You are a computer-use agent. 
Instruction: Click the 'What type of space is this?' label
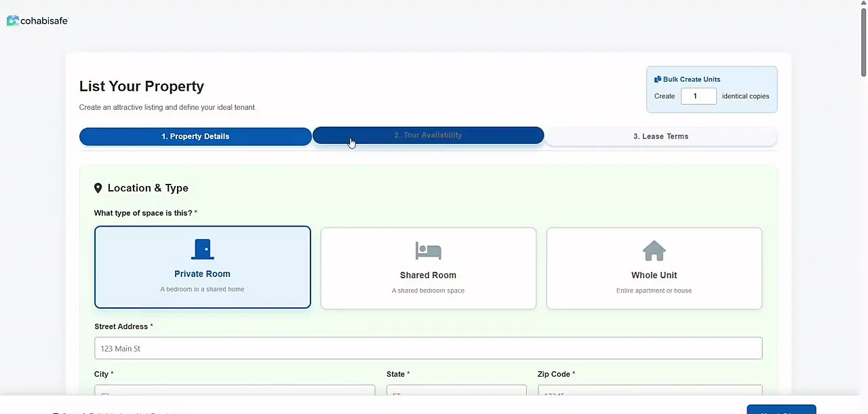point(146,213)
